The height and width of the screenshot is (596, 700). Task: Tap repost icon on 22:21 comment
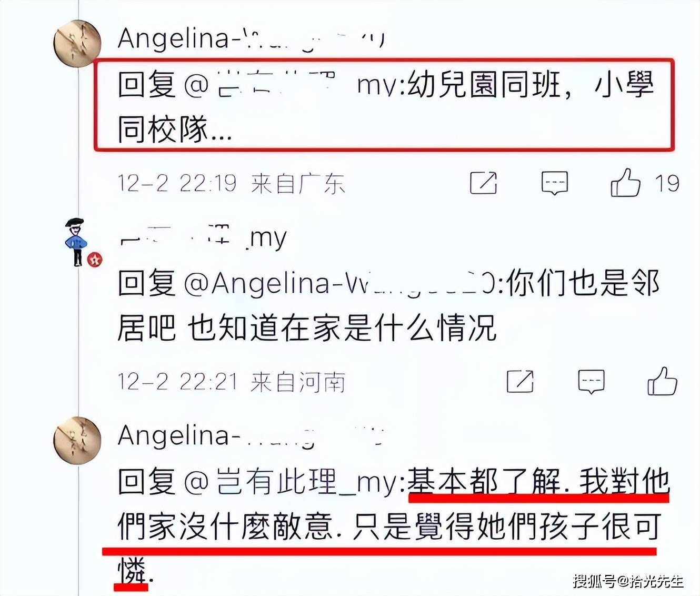click(520, 381)
